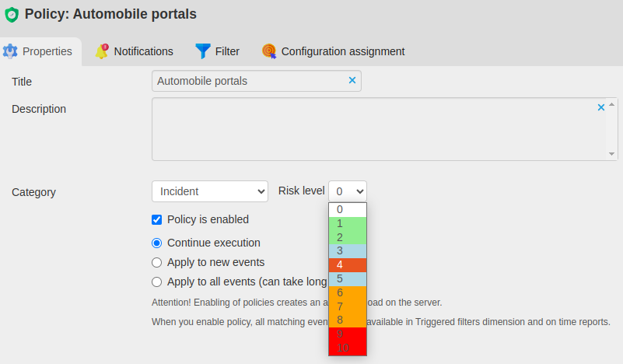The image size is (623, 364).
Task: Click the Properties gear icon
Action: pos(10,51)
